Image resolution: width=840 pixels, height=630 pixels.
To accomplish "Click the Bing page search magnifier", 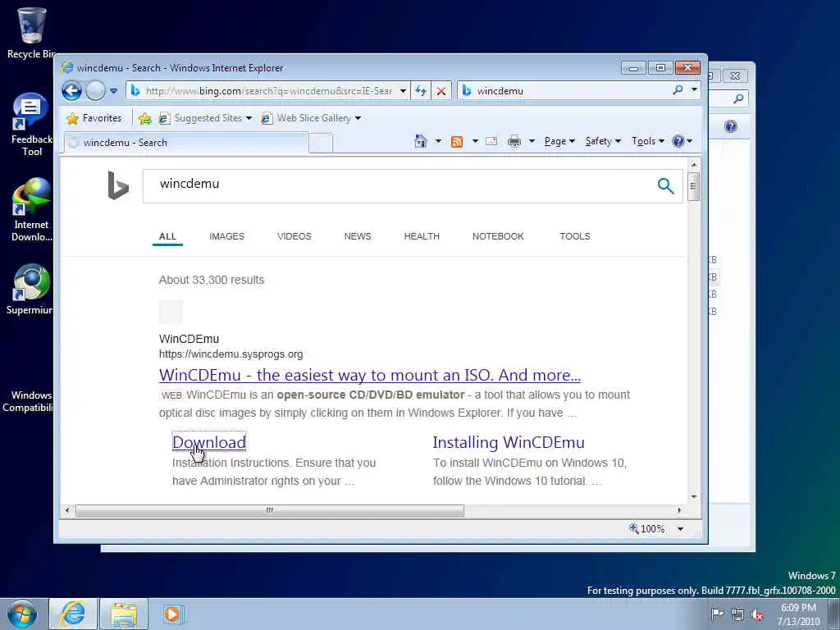I will (665, 186).
